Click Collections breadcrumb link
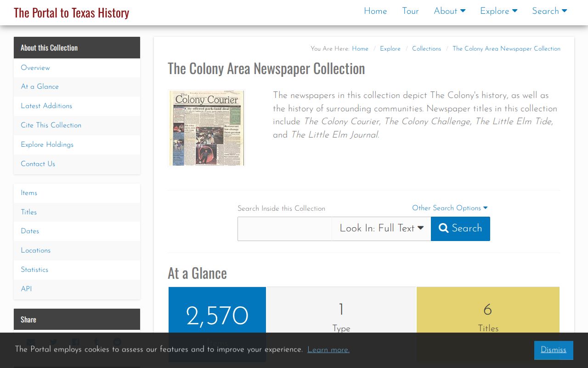The height and width of the screenshot is (368, 588). (x=426, y=49)
